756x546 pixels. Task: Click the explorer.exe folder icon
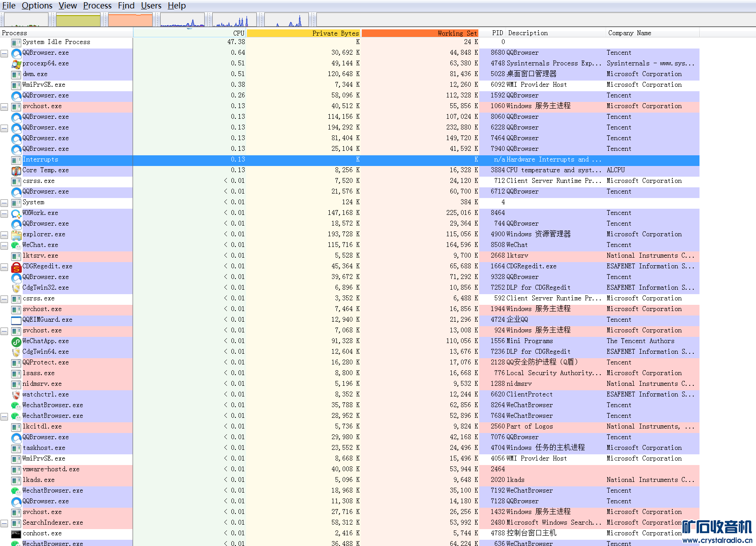16,235
